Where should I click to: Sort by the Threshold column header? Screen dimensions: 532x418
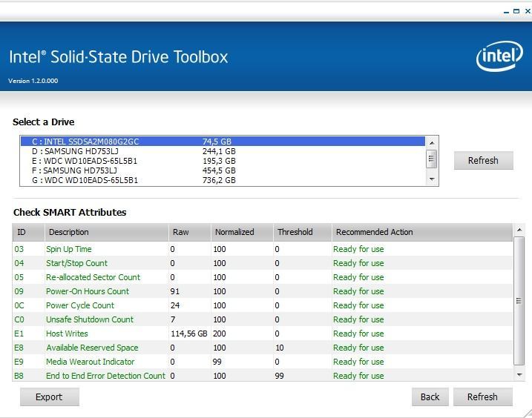[x=302, y=232]
